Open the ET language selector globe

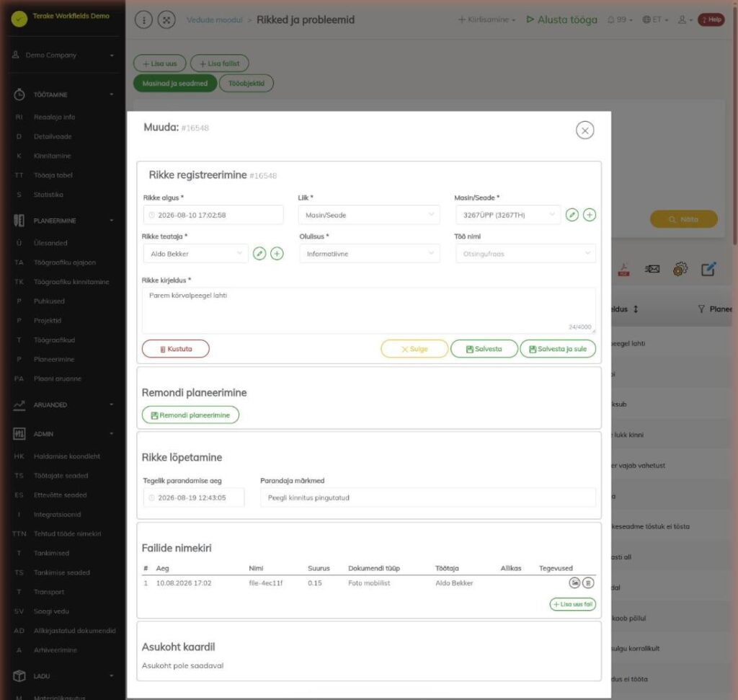654,19
